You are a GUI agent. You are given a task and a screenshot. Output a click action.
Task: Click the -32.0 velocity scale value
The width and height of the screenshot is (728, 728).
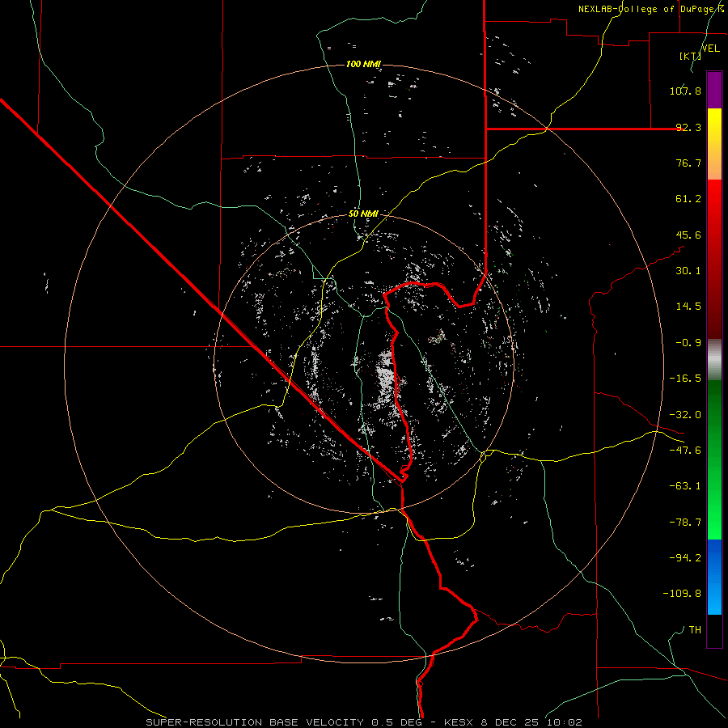[x=685, y=415]
